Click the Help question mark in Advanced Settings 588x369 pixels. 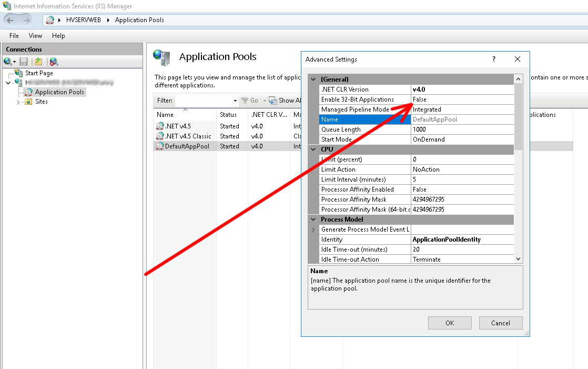(x=494, y=59)
